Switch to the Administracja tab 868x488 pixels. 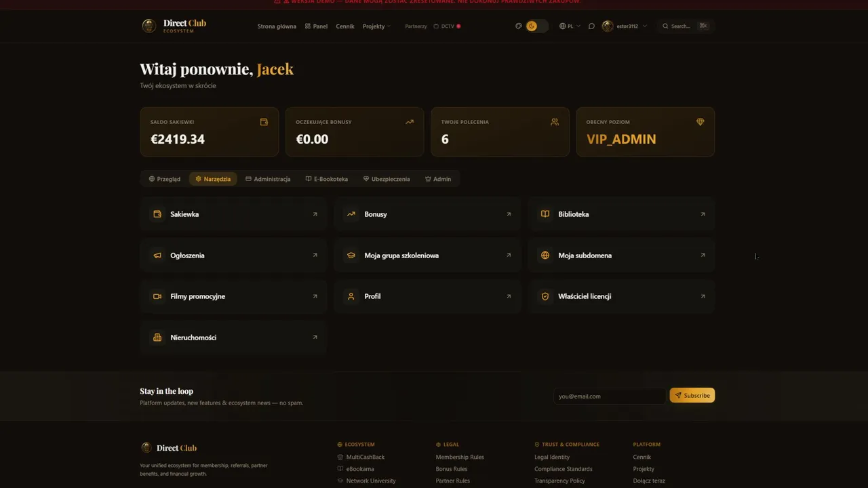268,179
